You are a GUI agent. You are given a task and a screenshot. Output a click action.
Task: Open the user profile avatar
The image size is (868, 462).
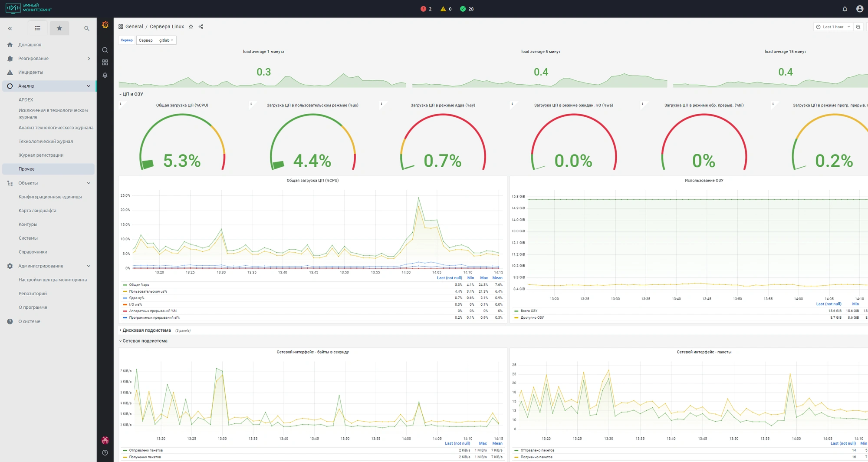[x=860, y=9]
